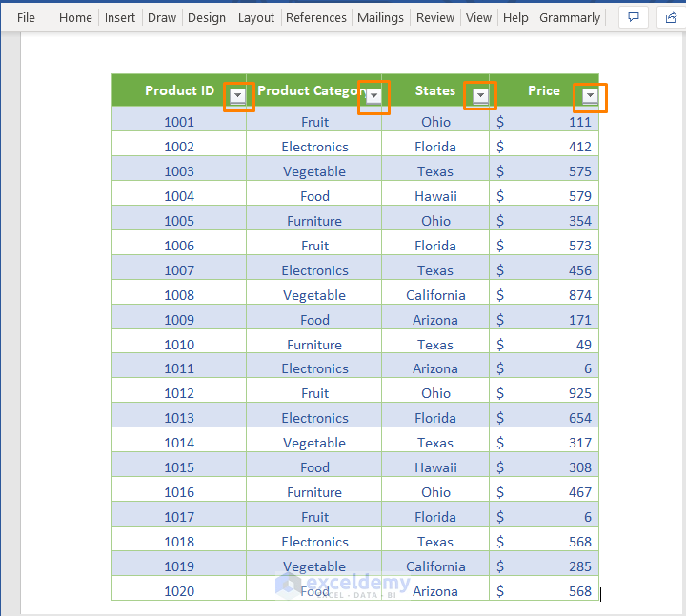Switch to the Review tab
The width and height of the screenshot is (686, 616).
(435, 17)
